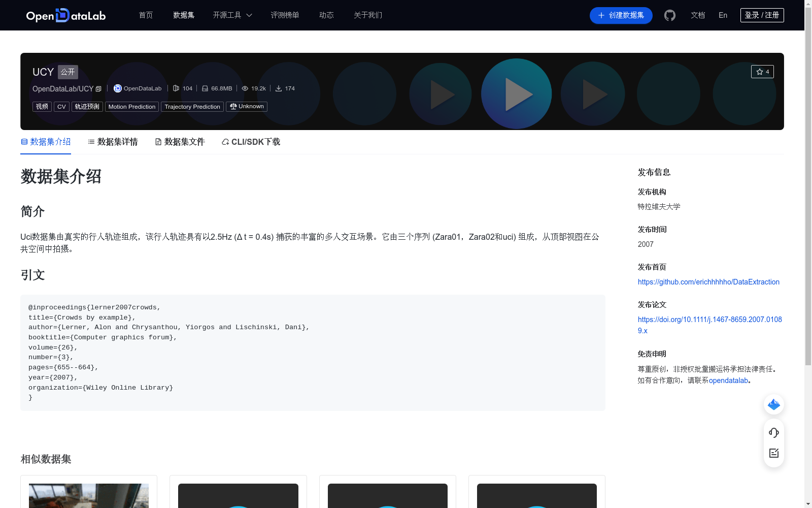Screen dimensions: 812x508
Task: Click the 66.8MB size icon
Action: pos(205,88)
